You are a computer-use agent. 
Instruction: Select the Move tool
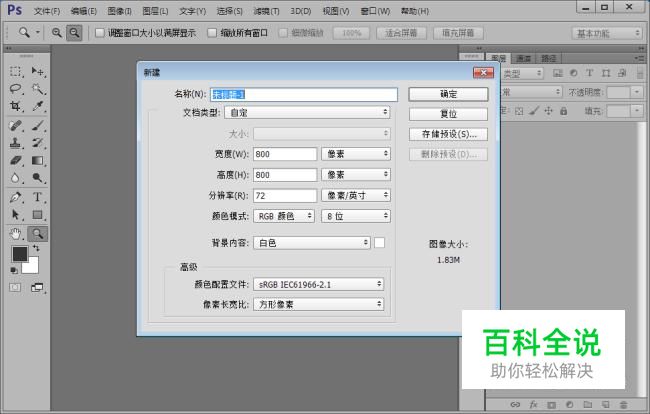(x=38, y=71)
